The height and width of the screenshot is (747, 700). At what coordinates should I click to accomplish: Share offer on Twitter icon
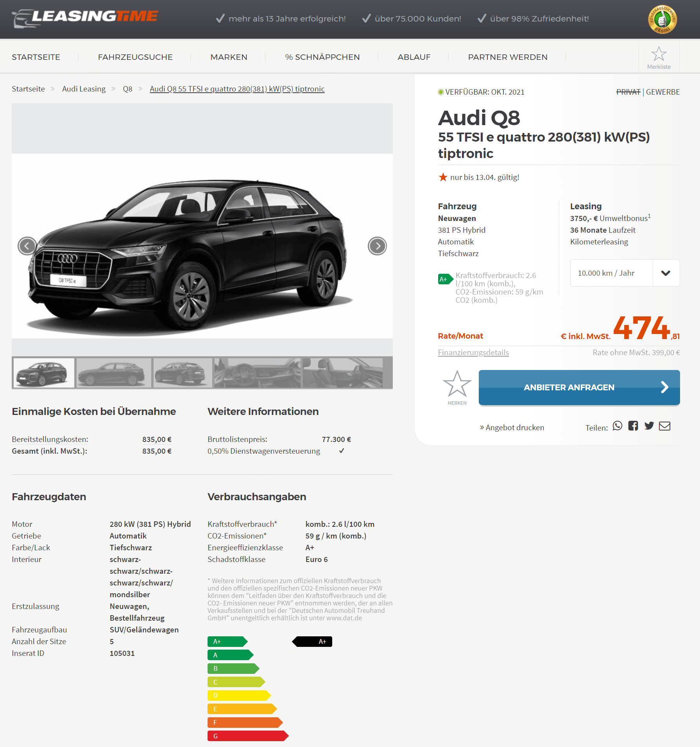(649, 426)
